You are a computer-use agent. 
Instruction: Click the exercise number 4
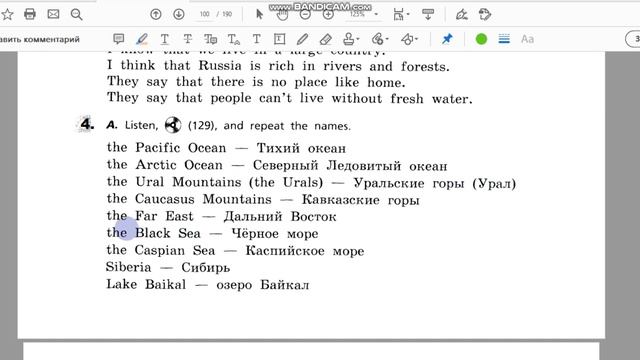86,124
